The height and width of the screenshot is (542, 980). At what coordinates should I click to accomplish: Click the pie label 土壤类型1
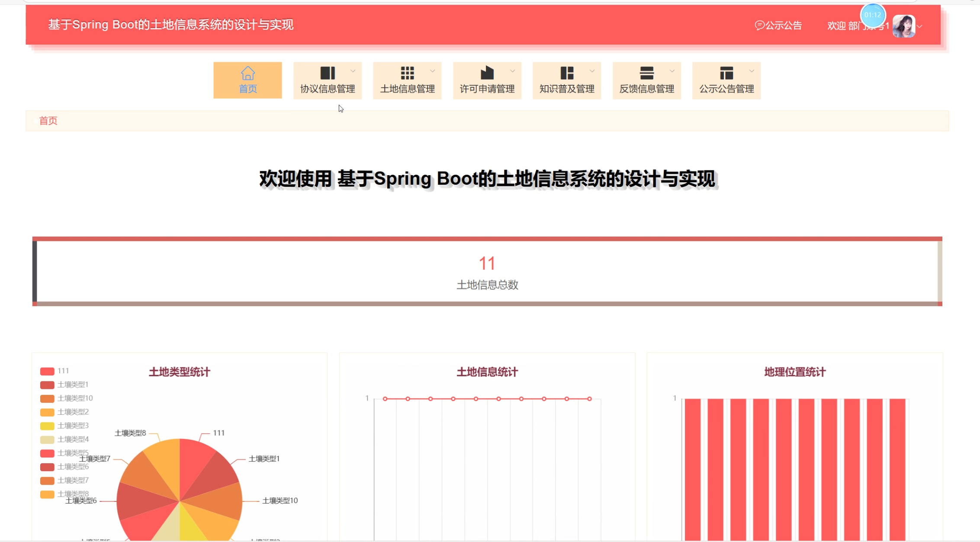pos(264,459)
